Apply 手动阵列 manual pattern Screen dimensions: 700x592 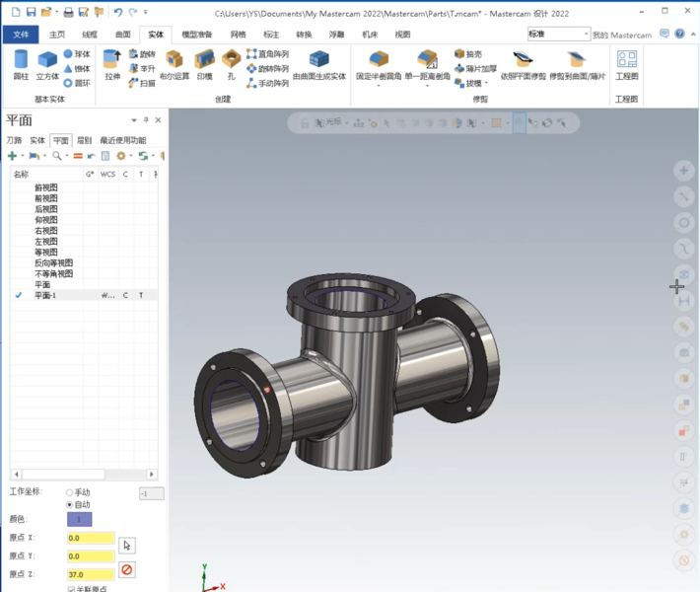point(267,83)
